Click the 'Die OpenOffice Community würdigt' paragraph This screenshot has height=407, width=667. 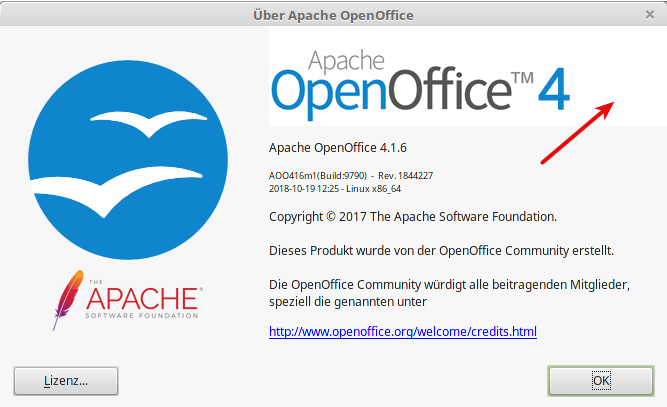pos(449,293)
